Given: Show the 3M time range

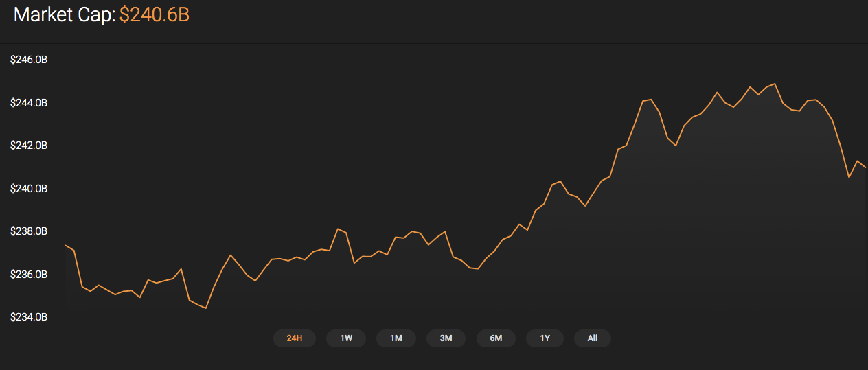Looking at the screenshot, I should click(x=446, y=338).
